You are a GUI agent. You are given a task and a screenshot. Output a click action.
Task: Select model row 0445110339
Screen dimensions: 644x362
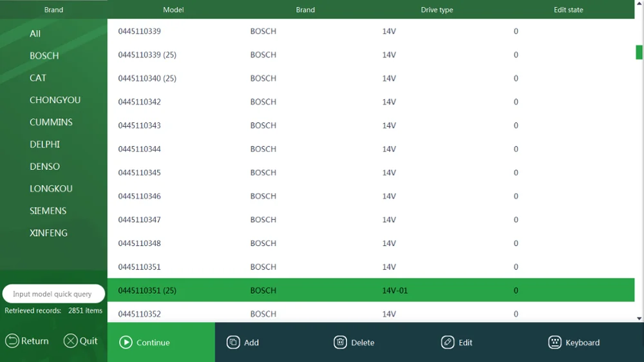point(371,31)
